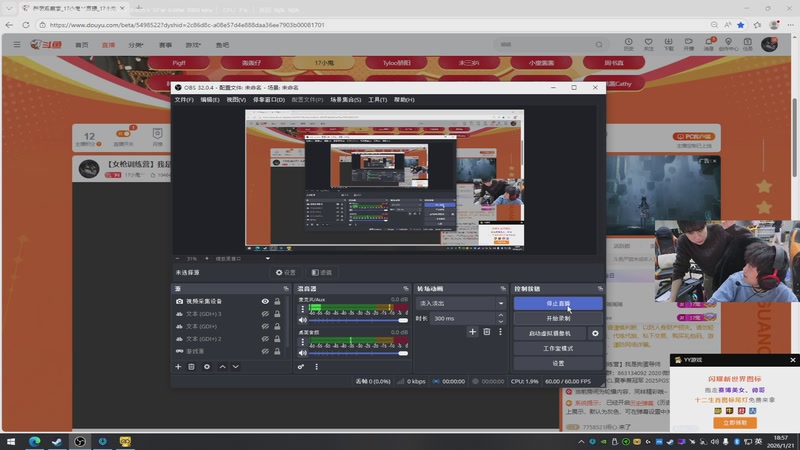This screenshot has height=450, width=800.
Task: Mute the 麦克风/Aux audio channel
Action: [x=303, y=320]
